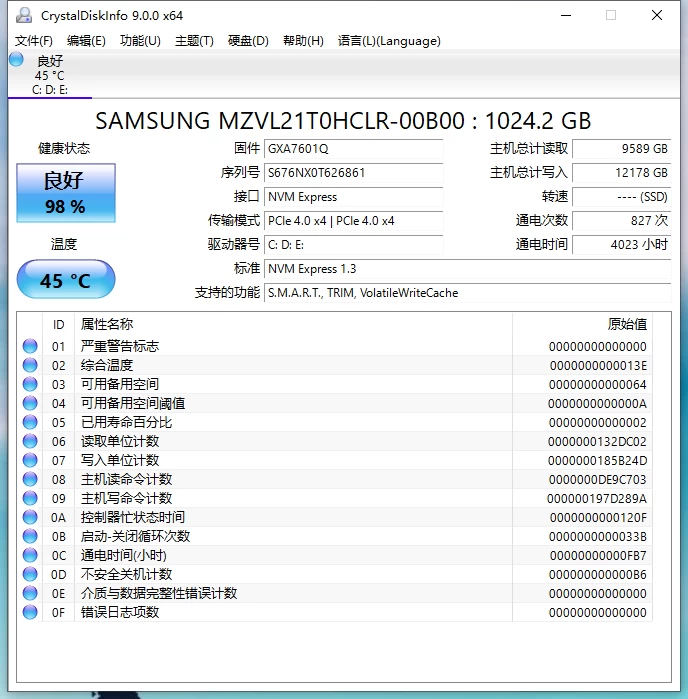Screen dimensions: 688x699
Task: Select attribute name 控制器忙状态时间
Action: click(x=133, y=518)
